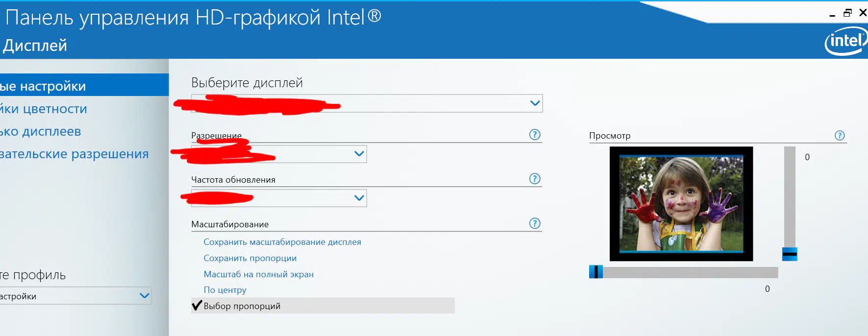Click the Масштабирование heading text
868x336 pixels.
point(230,224)
